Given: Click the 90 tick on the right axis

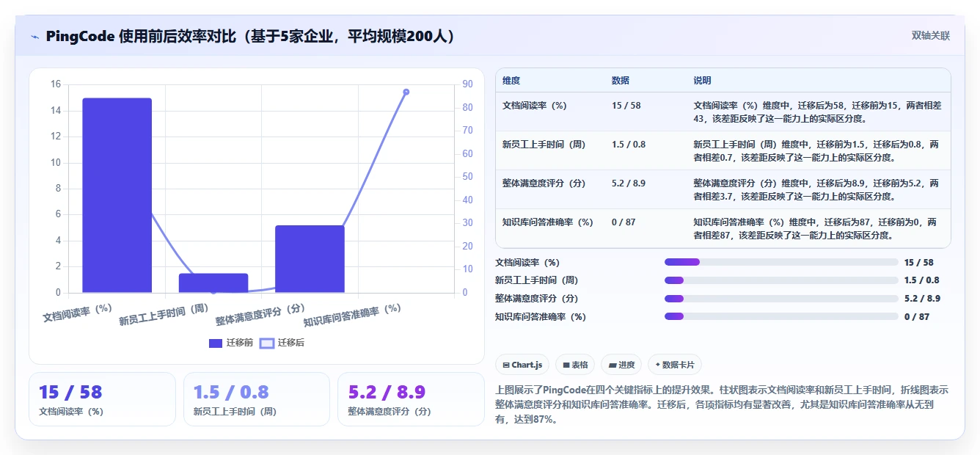Looking at the screenshot, I should (467, 84).
